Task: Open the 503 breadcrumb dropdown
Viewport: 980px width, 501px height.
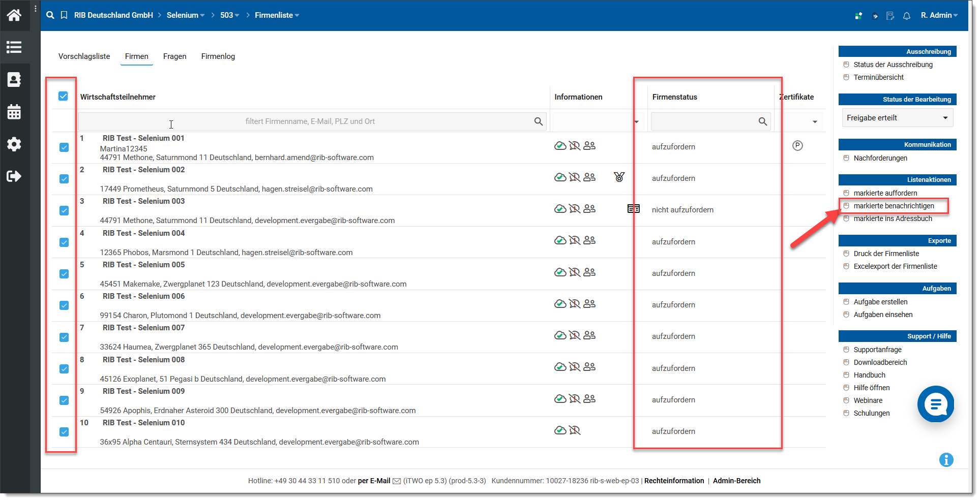Action: pyautogui.click(x=230, y=15)
